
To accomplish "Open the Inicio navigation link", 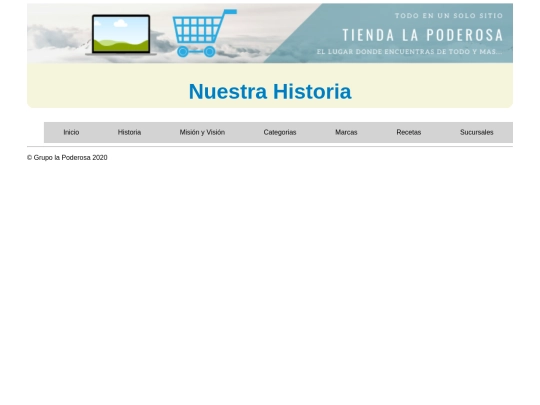I will 71,132.
